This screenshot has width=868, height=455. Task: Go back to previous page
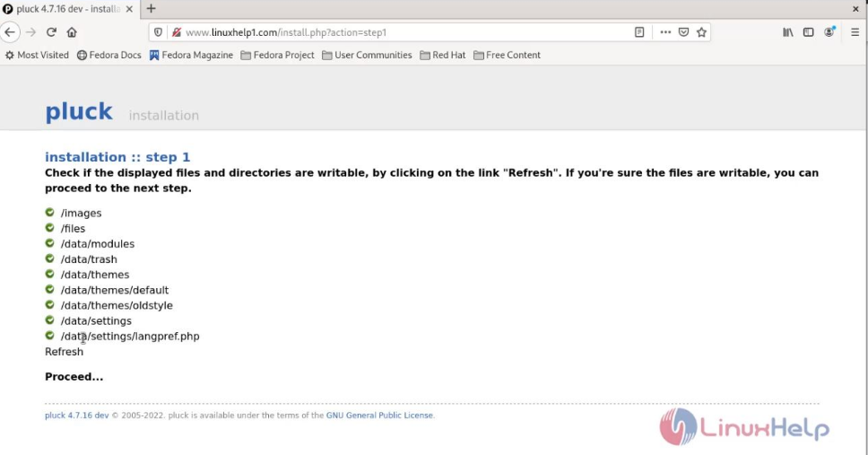(x=10, y=32)
